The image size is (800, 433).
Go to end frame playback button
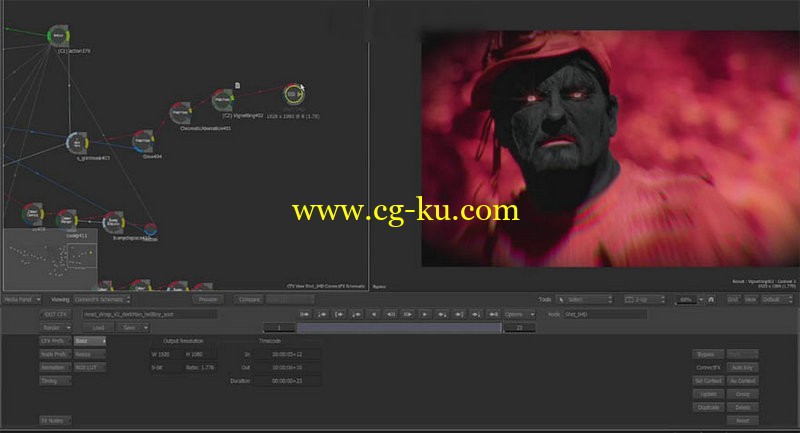click(x=493, y=314)
